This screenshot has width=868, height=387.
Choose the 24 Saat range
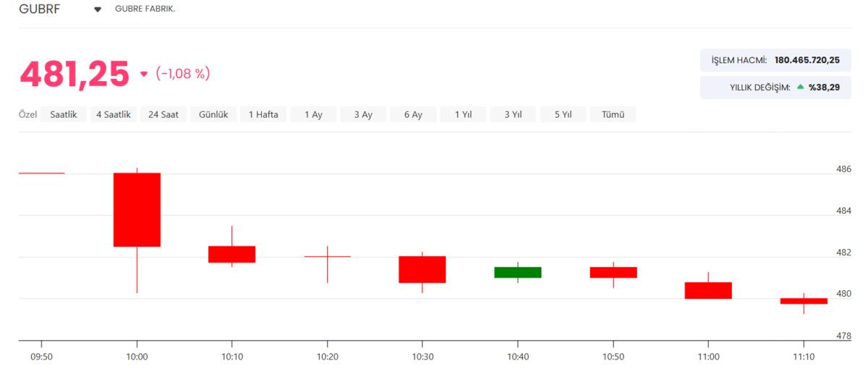[x=163, y=114]
